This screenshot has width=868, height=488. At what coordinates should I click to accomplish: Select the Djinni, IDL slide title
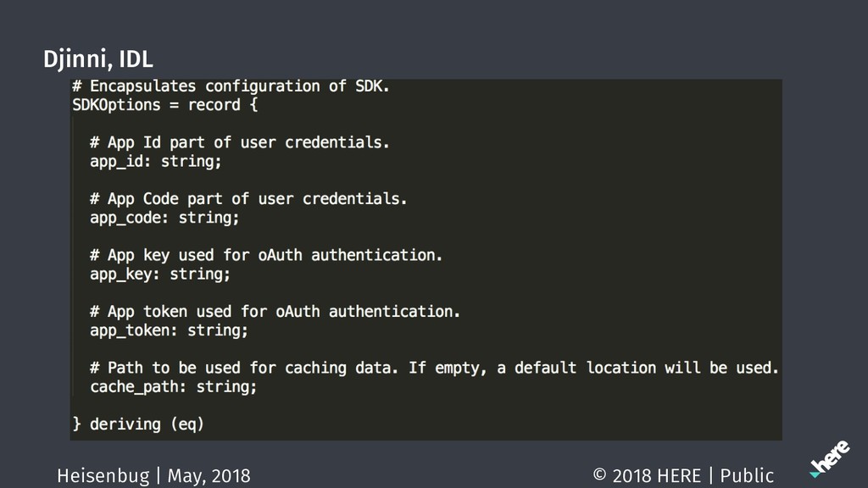[x=98, y=59]
